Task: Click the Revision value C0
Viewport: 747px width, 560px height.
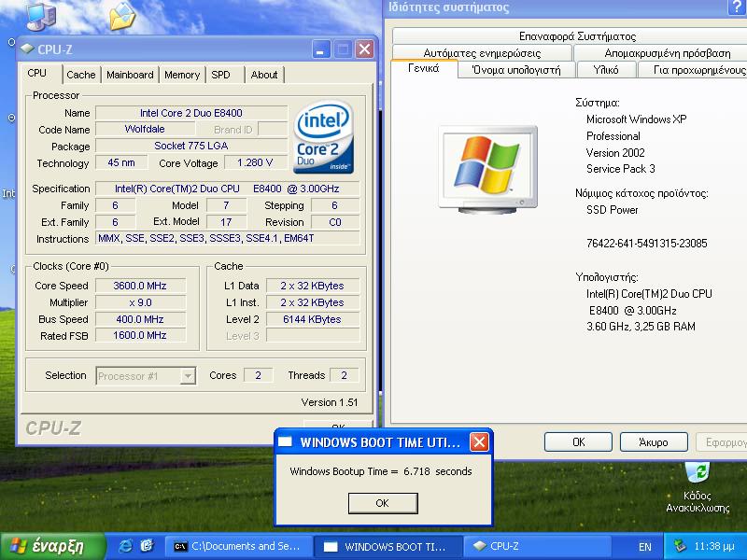Action: pos(335,222)
